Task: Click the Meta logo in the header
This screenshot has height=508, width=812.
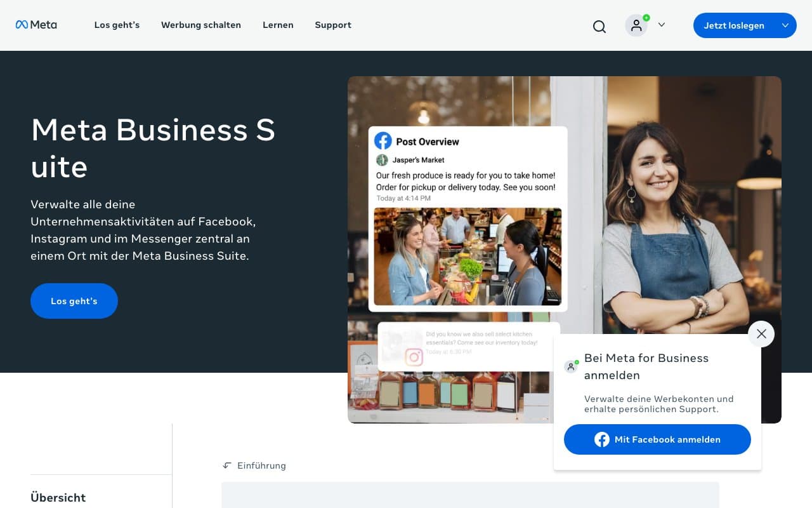Action: click(x=36, y=25)
